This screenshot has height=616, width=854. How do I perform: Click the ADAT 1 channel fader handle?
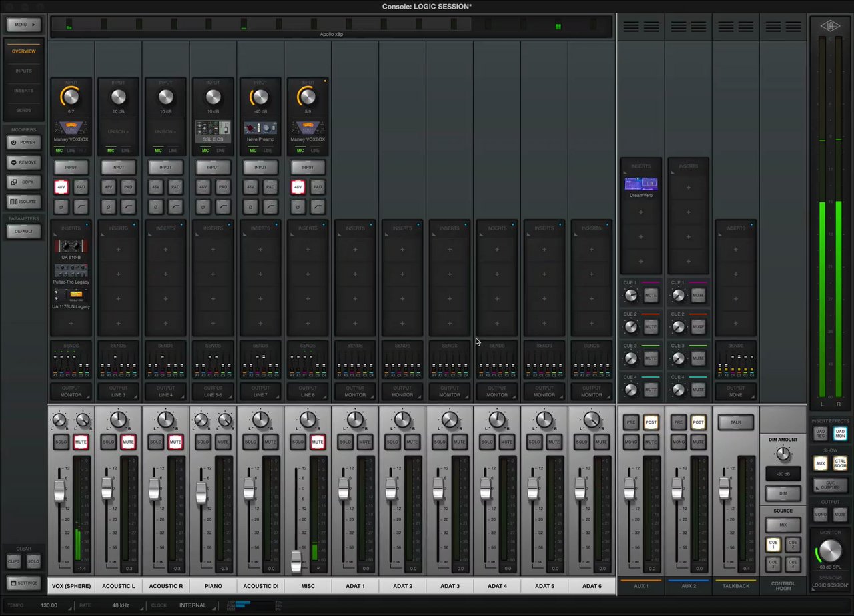coord(344,490)
